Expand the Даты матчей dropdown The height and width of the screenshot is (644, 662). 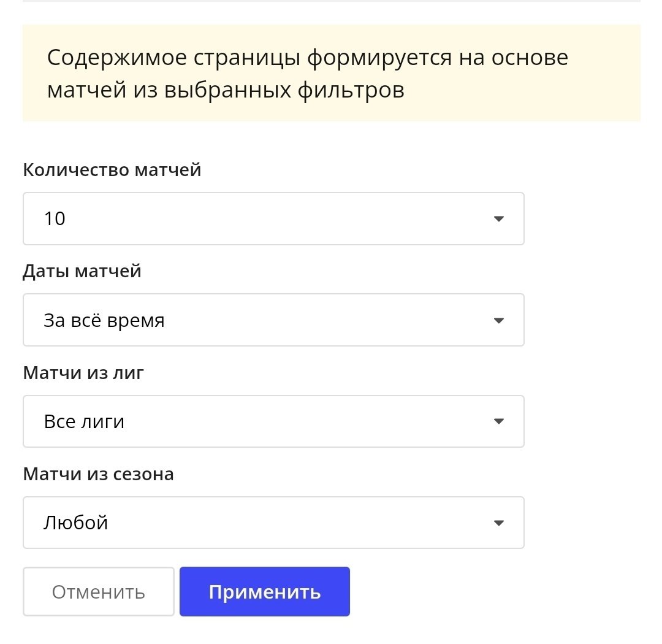(273, 320)
